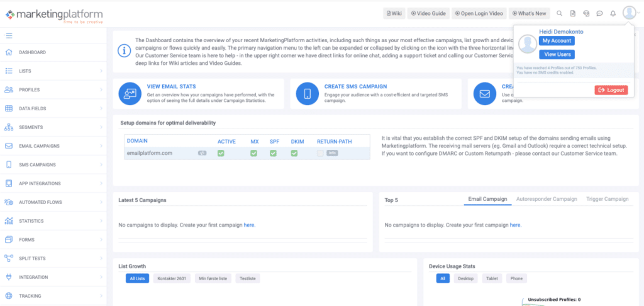Click the dropdown arrow beside user avatar
The height and width of the screenshot is (306, 644).
click(639, 14)
